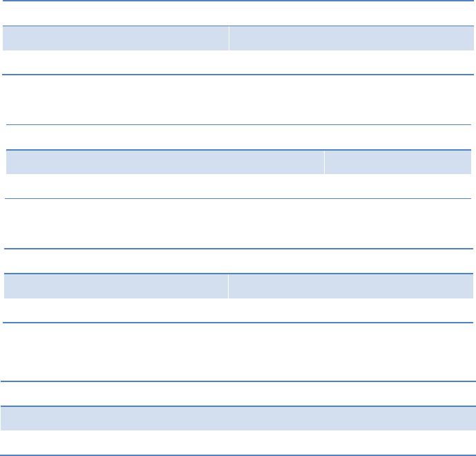Screen dimensions: 476x456
Task: Select the white row above third table's shaded row
Action: click(238, 261)
